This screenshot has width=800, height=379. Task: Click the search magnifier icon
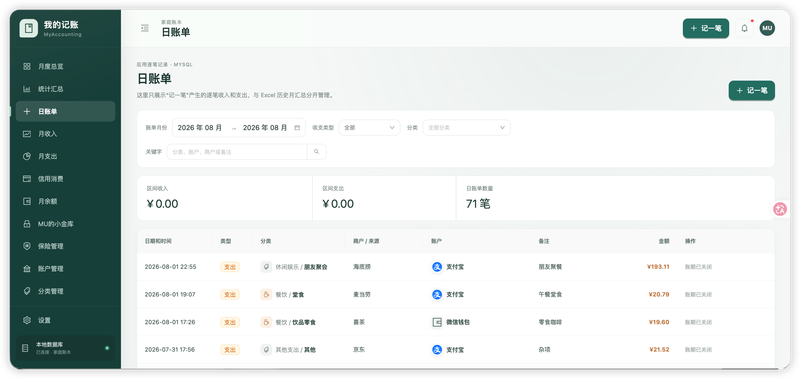[316, 151]
